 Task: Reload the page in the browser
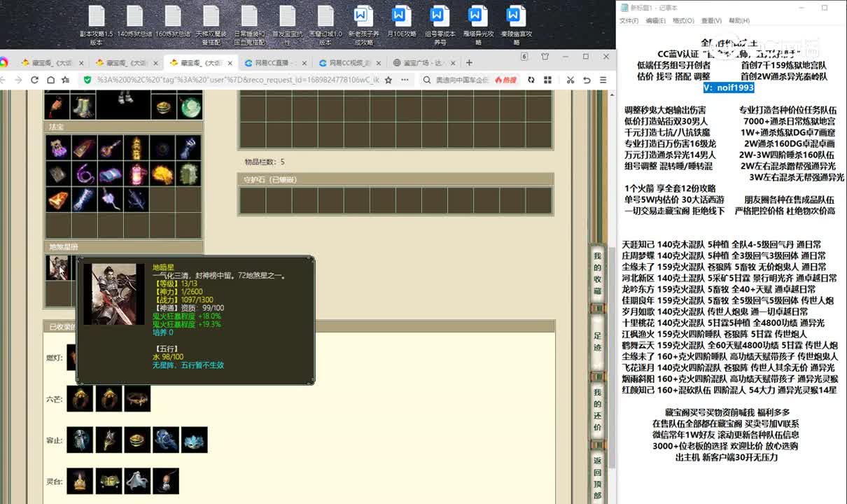point(34,80)
